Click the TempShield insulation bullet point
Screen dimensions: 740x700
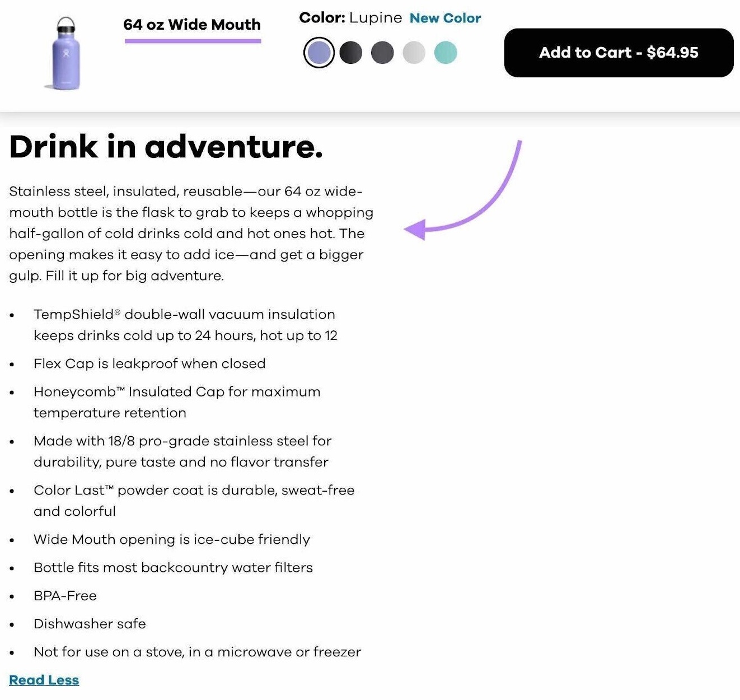[185, 325]
